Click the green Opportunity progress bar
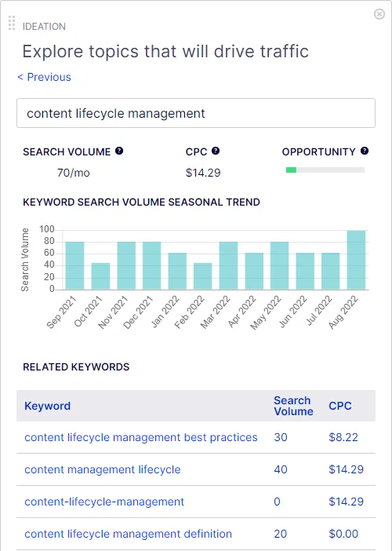This screenshot has width=392, height=551. click(325, 170)
